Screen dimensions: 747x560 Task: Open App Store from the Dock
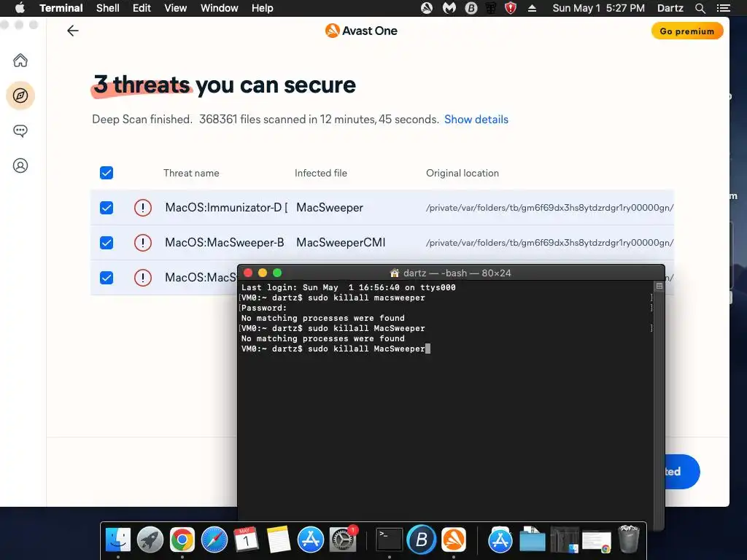pos(311,540)
